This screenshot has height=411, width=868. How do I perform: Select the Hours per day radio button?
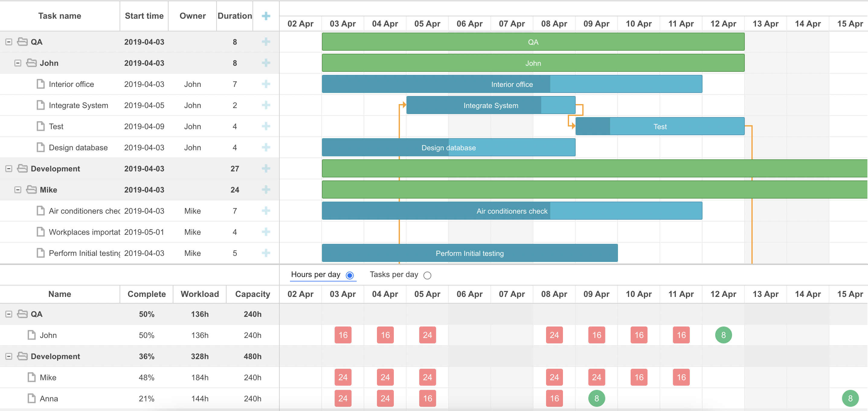pos(350,275)
